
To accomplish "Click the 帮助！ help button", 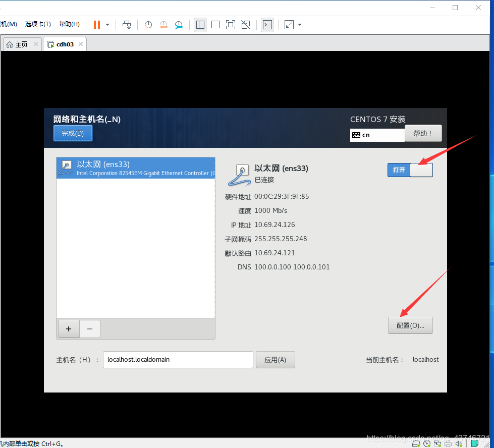I will click(423, 133).
